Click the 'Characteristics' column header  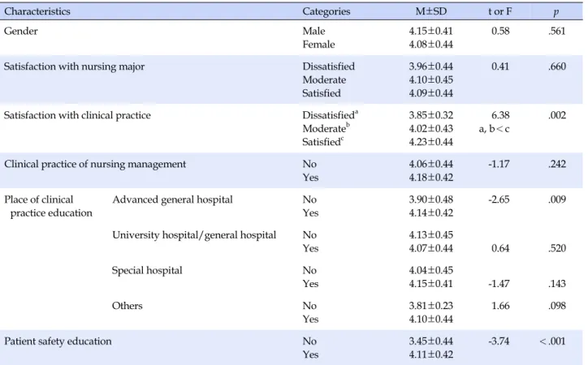click(37, 11)
